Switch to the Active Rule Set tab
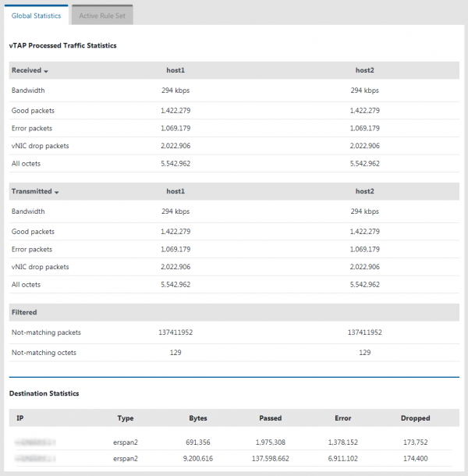The height and width of the screenshot is (476, 468). (101, 16)
